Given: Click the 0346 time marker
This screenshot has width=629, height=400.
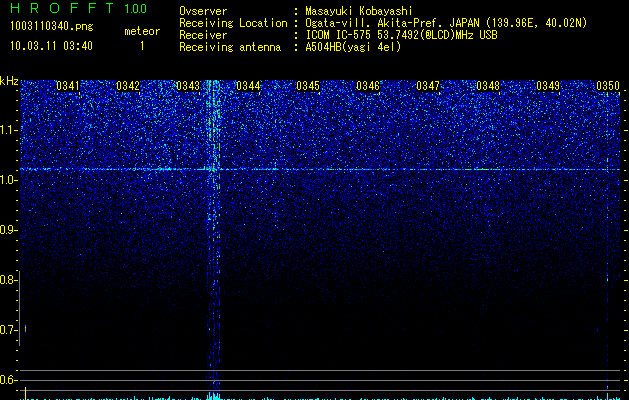Looking at the screenshot, I should point(368,86).
